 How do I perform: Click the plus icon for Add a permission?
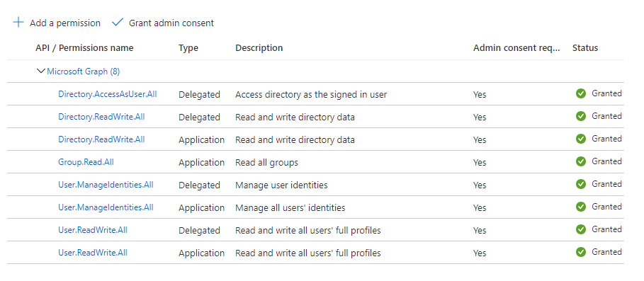click(x=18, y=23)
